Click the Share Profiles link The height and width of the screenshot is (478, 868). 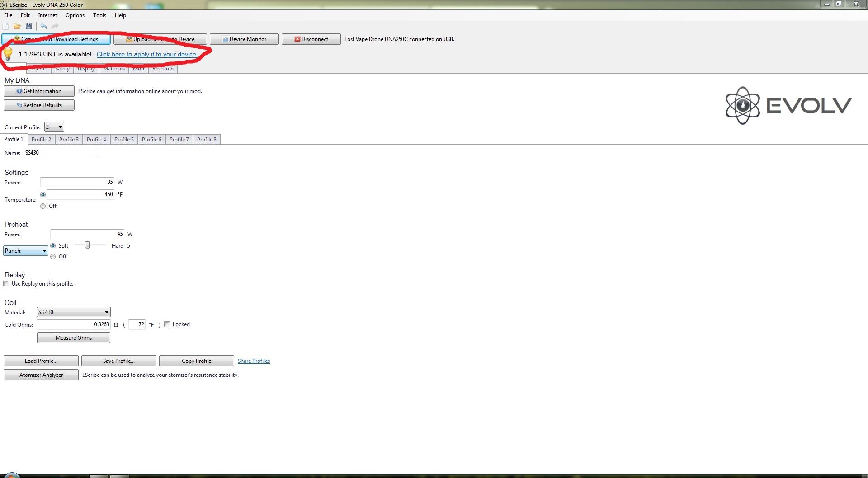(254, 361)
